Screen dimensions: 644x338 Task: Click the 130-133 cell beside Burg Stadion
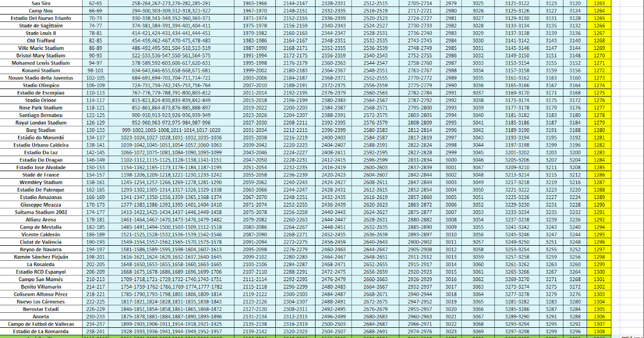coord(96,130)
